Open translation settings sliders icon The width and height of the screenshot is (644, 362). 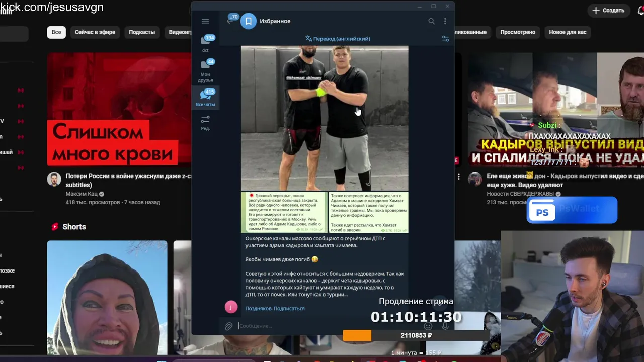point(445,39)
